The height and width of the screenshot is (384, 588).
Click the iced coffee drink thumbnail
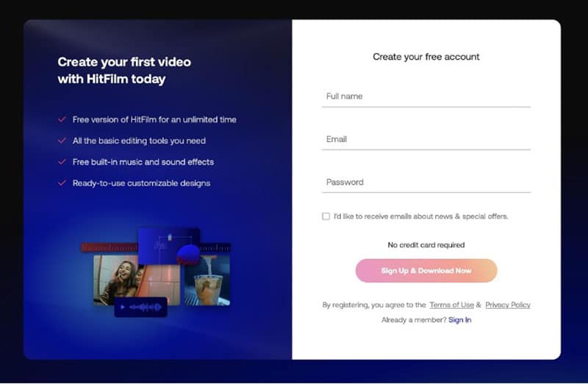pyautogui.click(x=207, y=280)
